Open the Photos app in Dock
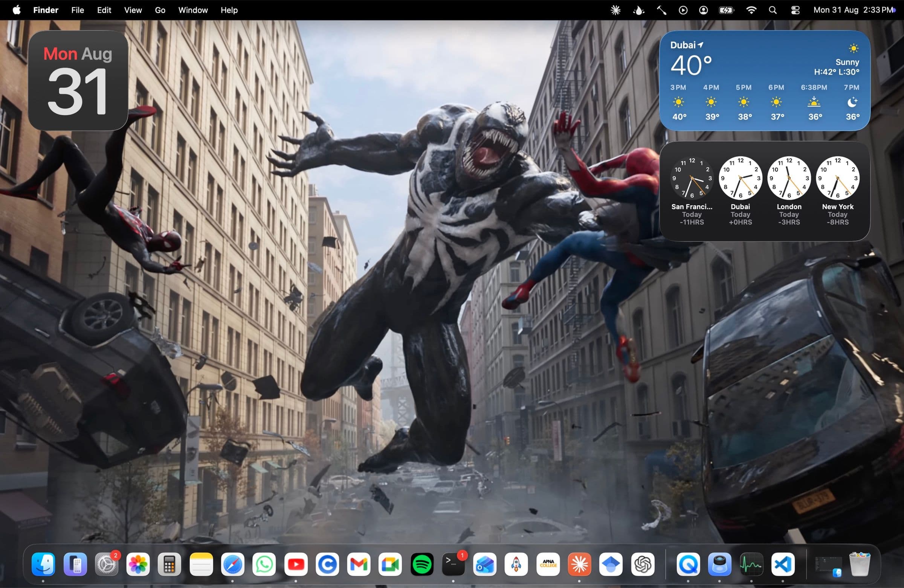904x588 pixels. 138,564
